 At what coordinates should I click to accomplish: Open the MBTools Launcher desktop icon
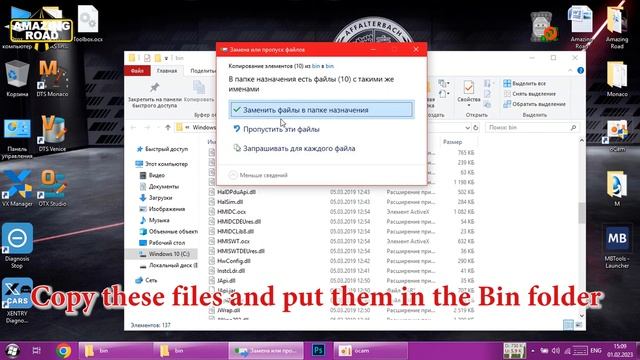pyautogui.click(x=617, y=246)
